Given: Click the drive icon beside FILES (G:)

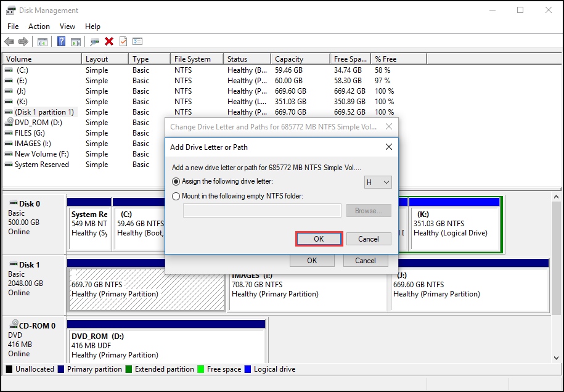Looking at the screenshot, I should pyautogui.click(x=9, y=133).
